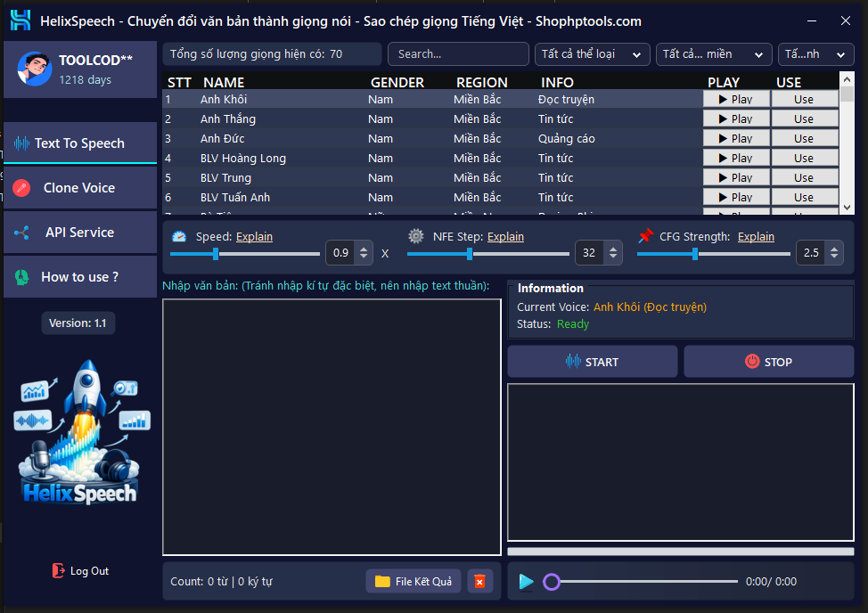Viewport: 868px width, 613px height.
Task: Play the Anh Thắng voice sample
Action: (x=736, y=119)
